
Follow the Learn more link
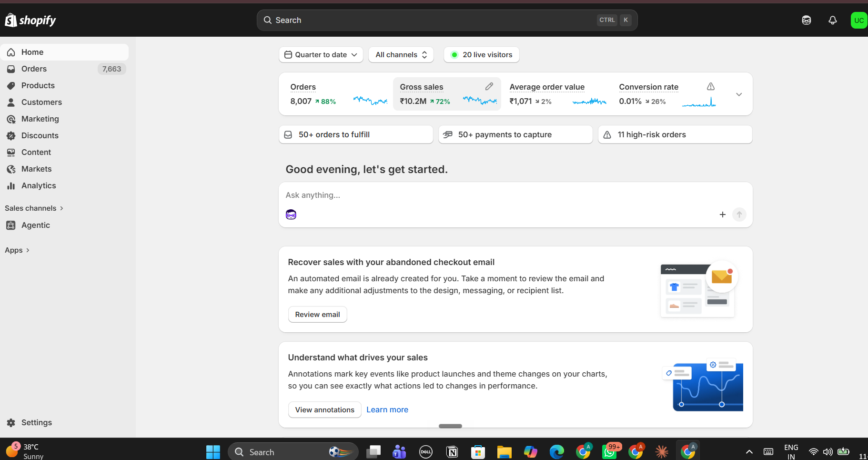[387, 410]
